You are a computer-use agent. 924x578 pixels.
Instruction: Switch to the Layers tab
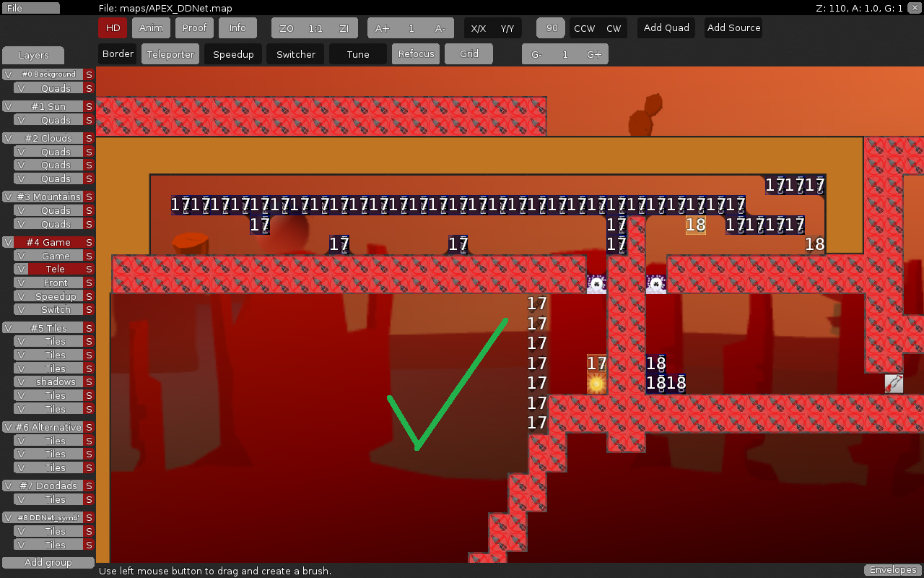[x=33, y=56]
